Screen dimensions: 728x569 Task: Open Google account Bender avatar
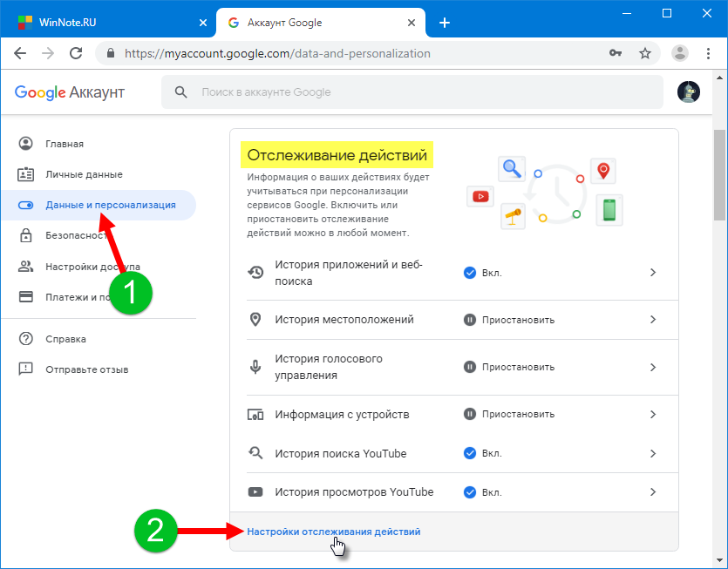tap(689, 91)
